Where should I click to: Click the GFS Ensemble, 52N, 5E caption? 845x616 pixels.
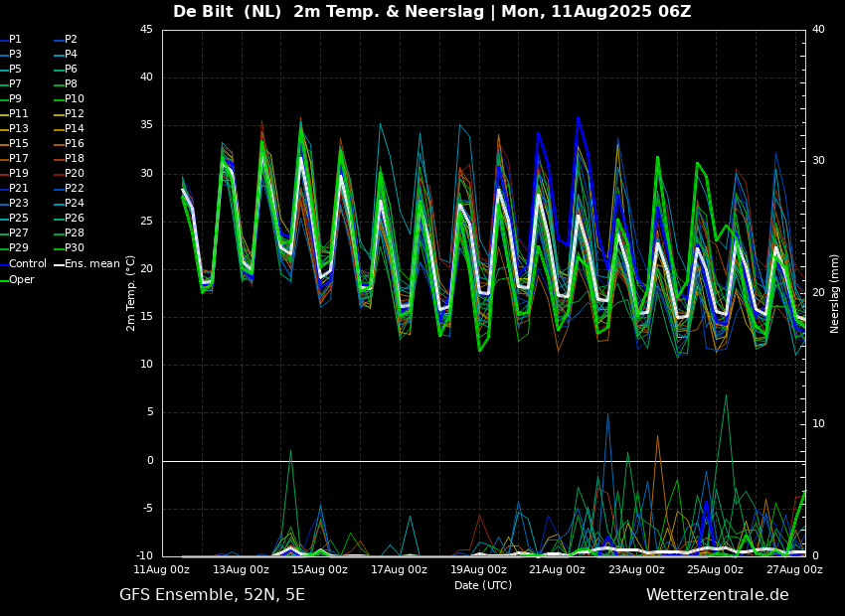[212, 595]
